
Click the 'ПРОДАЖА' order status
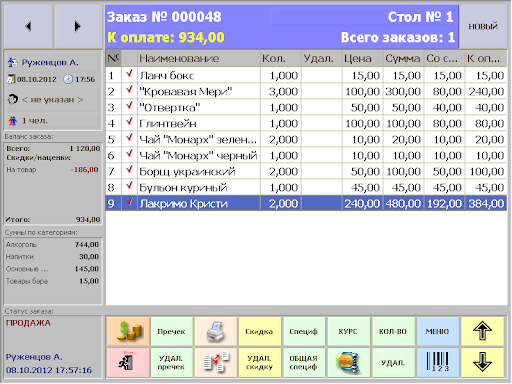coord(28,323)
